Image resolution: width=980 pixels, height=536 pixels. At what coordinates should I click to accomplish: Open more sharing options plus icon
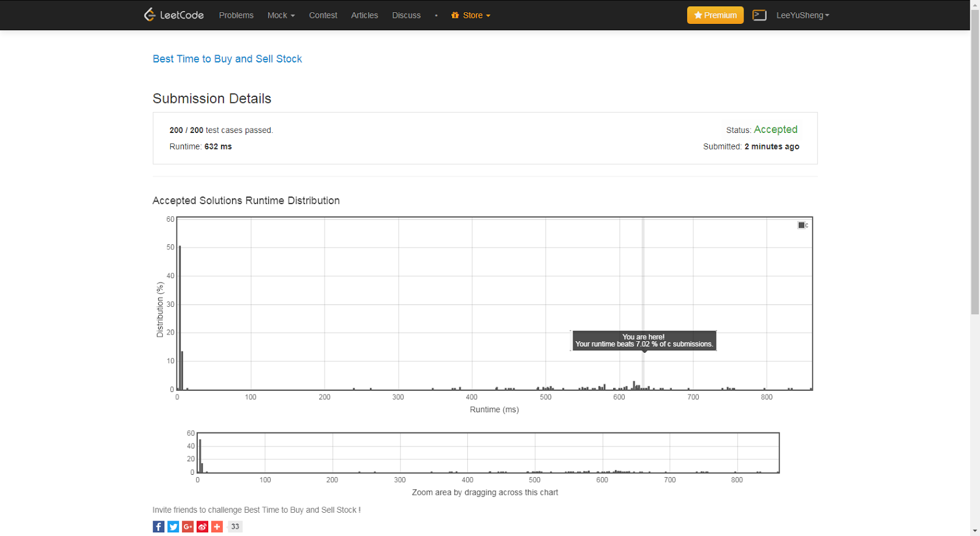point(217,527)
